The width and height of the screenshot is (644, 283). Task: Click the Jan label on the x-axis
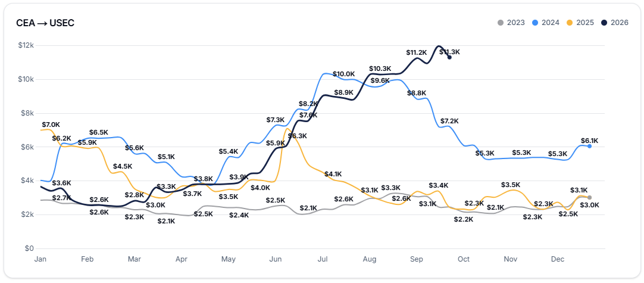40,259
